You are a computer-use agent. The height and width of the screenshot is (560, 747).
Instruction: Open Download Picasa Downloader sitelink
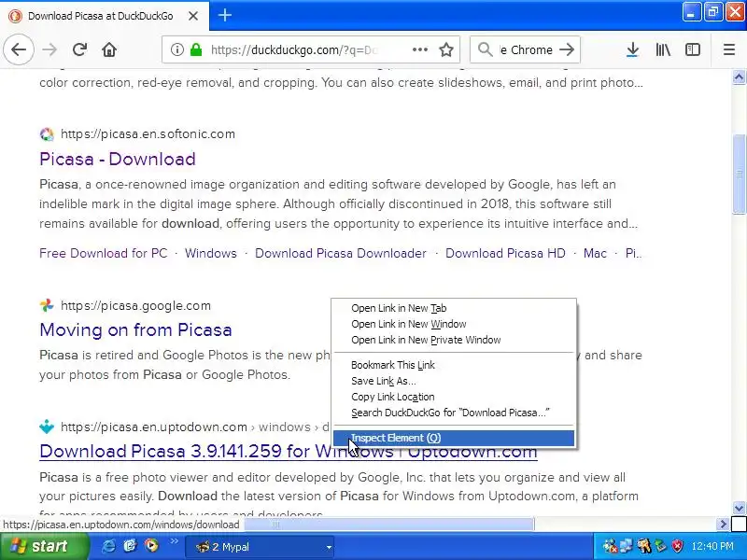[x=341, y=253]
